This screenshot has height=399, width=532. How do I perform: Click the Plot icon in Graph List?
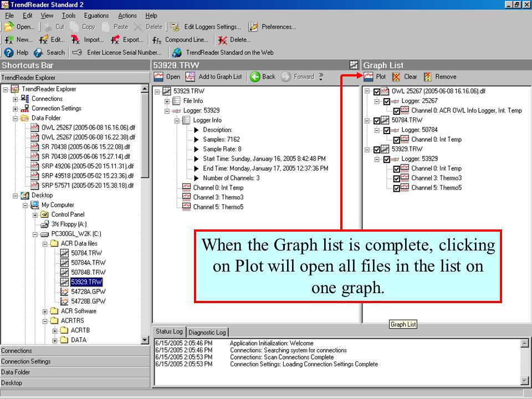[369, 76]
